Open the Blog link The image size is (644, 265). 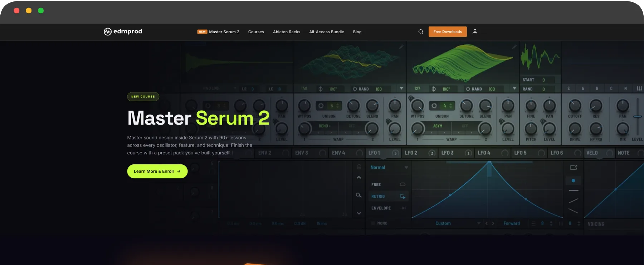[x=357, y=32]
